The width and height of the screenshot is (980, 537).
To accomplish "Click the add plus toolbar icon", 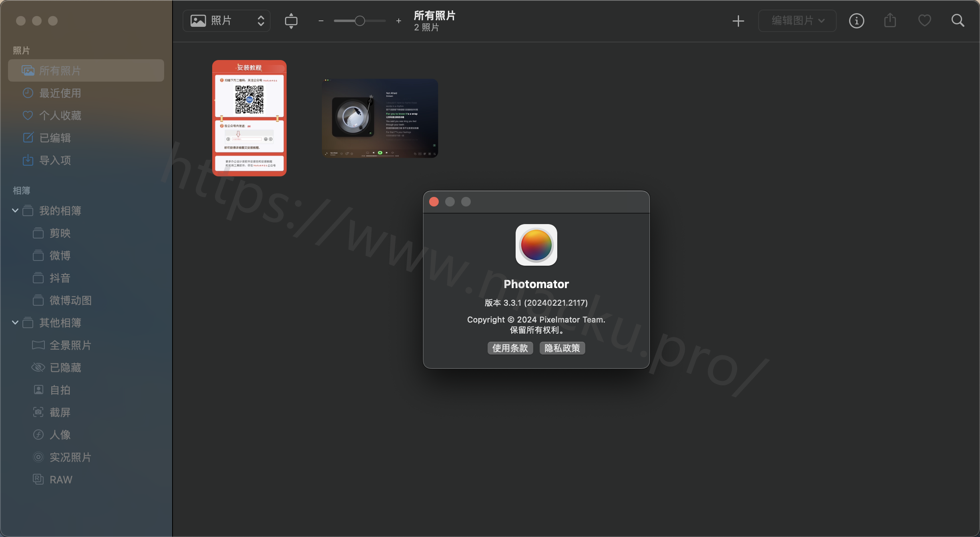I will 738,21.
